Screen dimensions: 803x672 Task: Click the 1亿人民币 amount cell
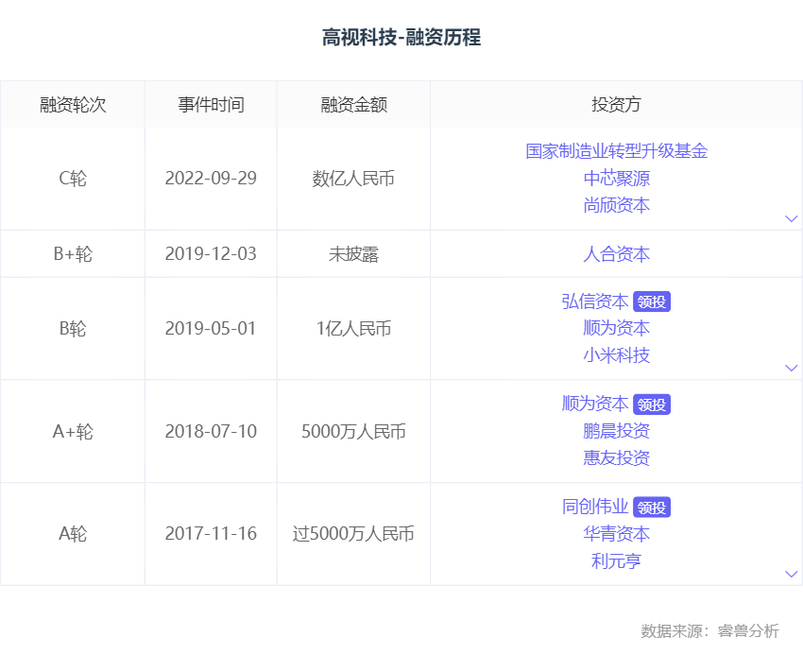tap(354, 328)
